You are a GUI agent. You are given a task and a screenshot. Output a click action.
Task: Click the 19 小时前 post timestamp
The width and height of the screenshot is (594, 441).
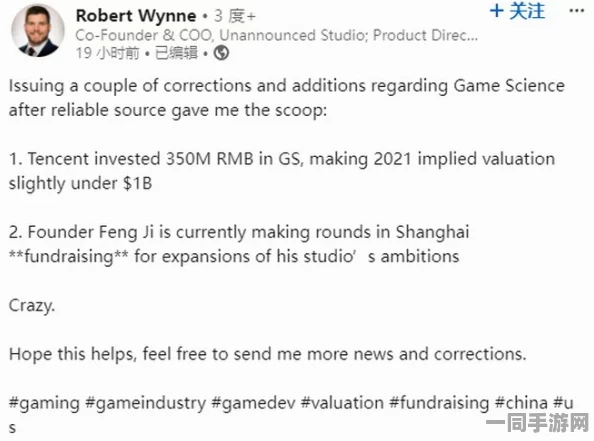coord(108,53)
